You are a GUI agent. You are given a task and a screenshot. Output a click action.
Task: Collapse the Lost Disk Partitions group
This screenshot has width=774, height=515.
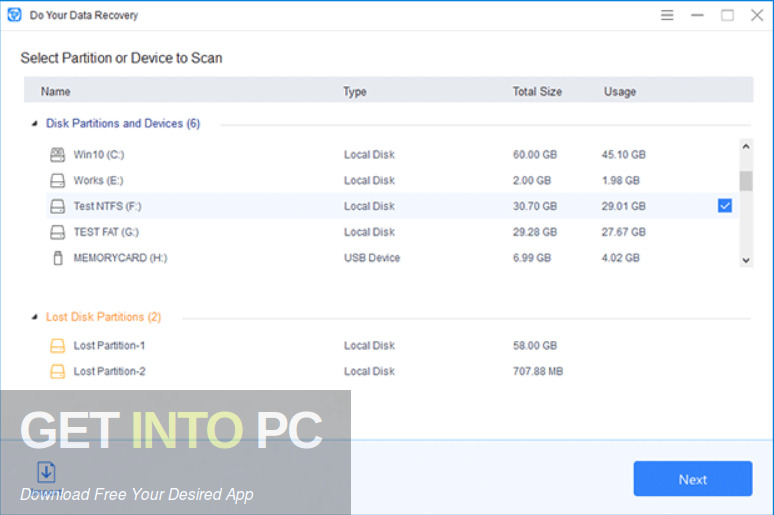pos(34,317)
